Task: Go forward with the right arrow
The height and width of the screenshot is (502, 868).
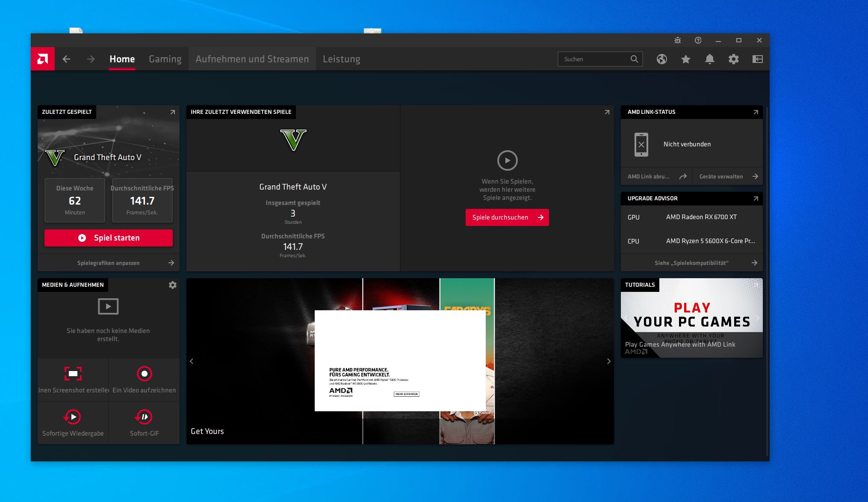Action: pyautogui.click(x=91, y=59)
